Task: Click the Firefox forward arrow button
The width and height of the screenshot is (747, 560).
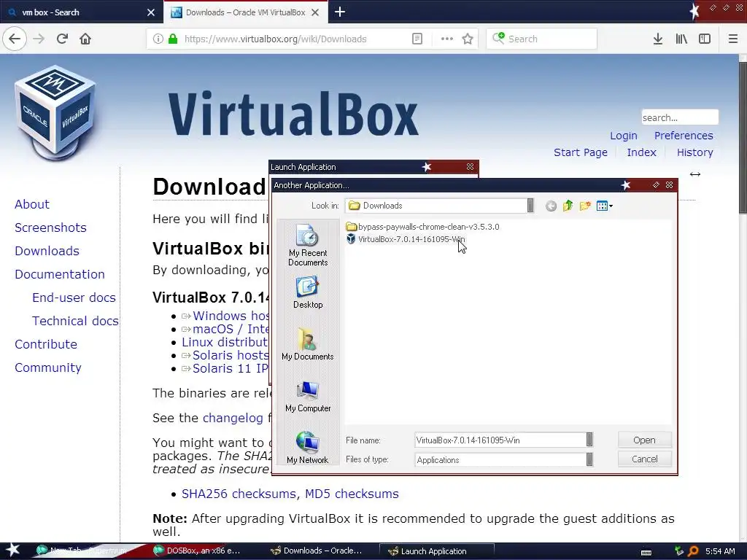Action: 39,39
